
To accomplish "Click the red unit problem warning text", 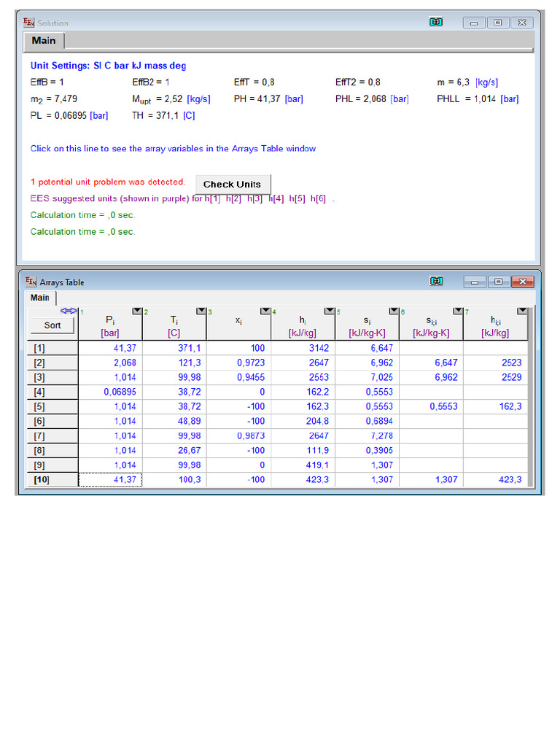I will [108, 182].
